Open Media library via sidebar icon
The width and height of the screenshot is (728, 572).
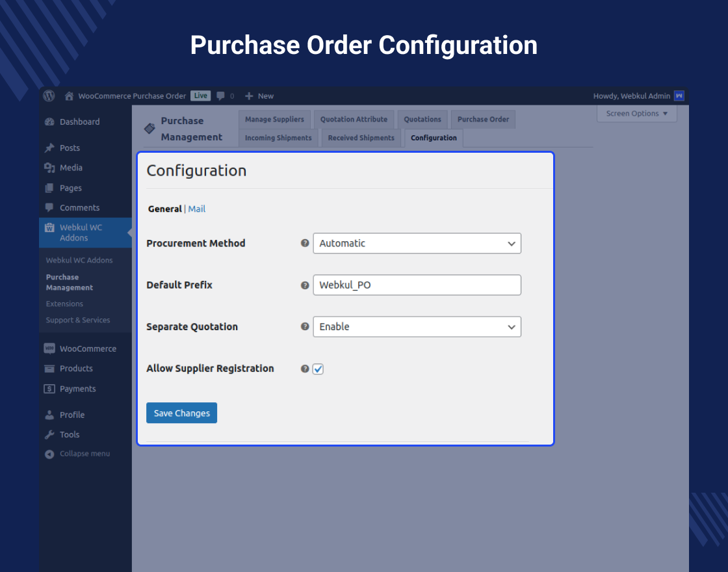pyautogui.click(x=49, y=168)
